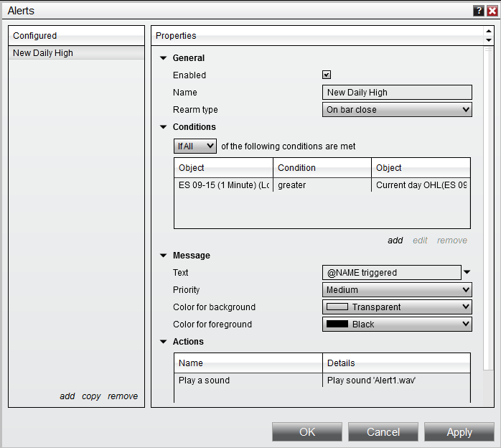
Task: Open the Color for background dropdown
Action: coord(397,307)
